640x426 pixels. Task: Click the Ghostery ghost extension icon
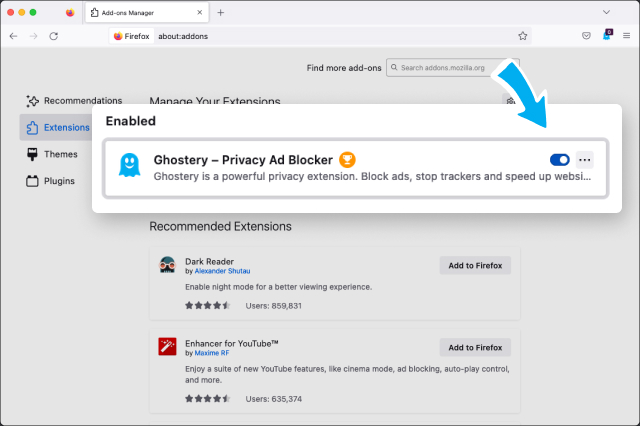128,167
